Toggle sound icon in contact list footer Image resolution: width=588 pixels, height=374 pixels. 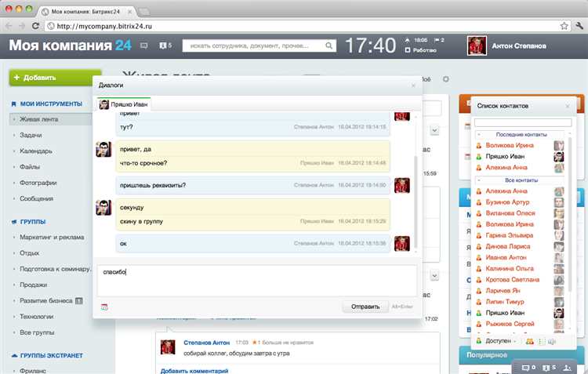(x=552, y=341)
